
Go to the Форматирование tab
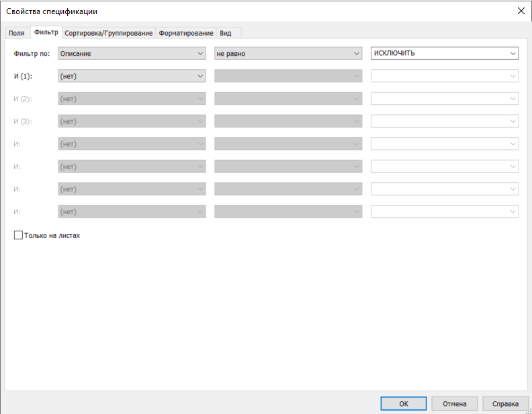coord(186,33)
